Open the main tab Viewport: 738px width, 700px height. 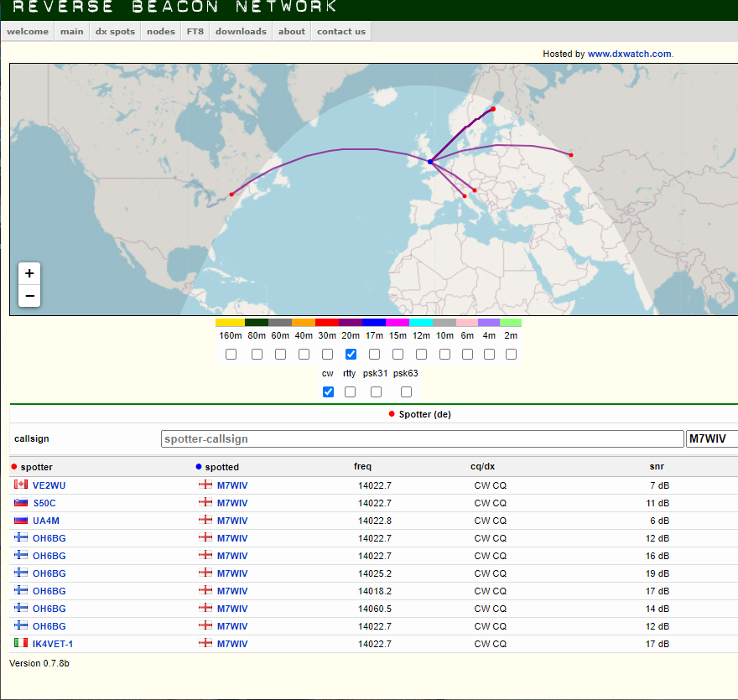point(72,32)
